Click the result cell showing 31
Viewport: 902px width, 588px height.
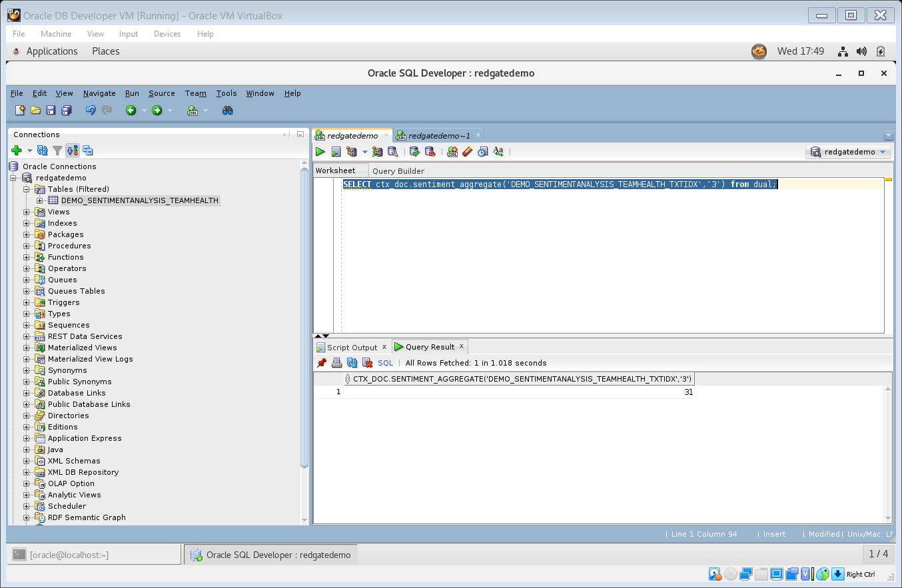519,392
